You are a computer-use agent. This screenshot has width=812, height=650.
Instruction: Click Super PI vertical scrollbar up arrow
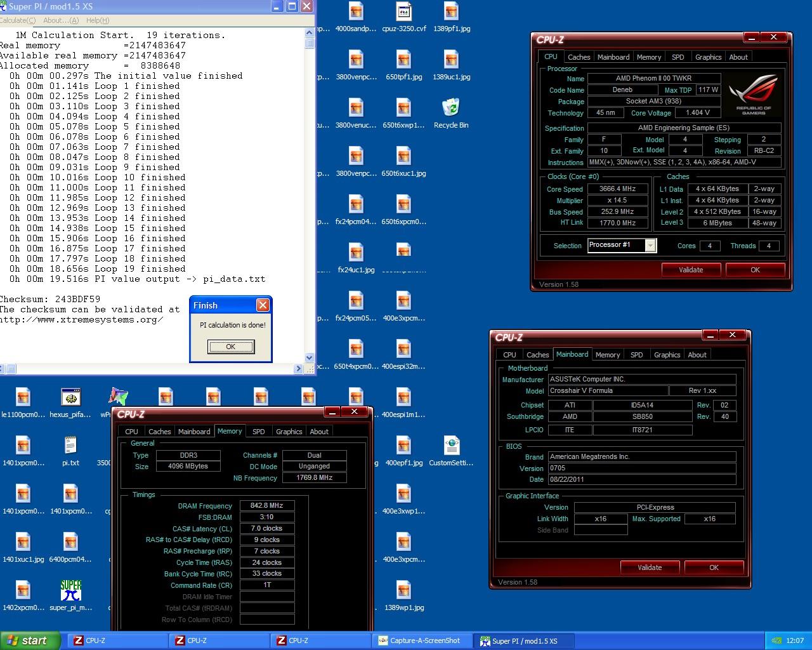[310, 32]
